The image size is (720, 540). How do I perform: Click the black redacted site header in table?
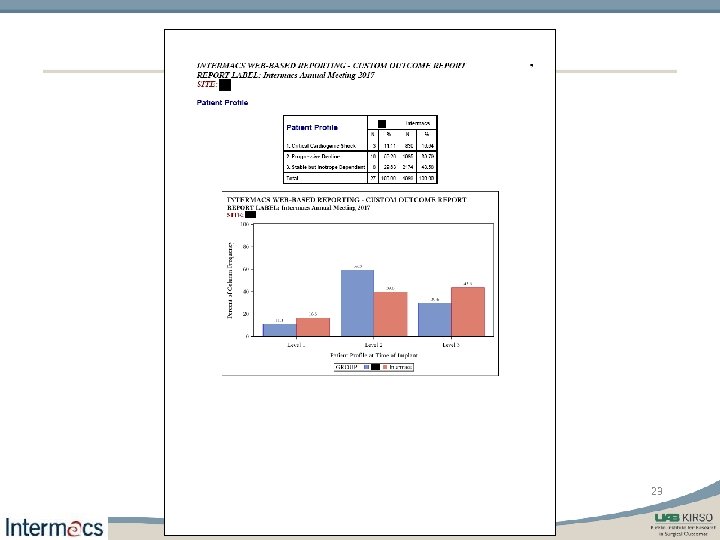(382, 124)
